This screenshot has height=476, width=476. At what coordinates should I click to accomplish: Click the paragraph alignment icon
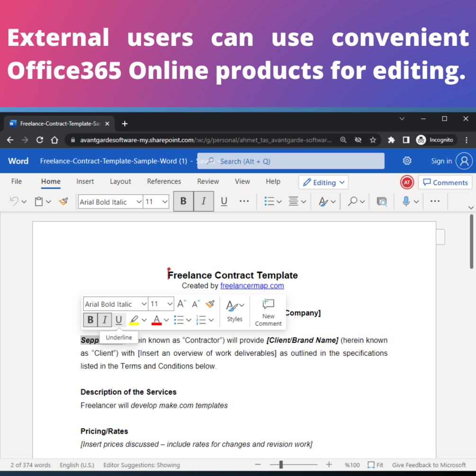tap(293, 201)
